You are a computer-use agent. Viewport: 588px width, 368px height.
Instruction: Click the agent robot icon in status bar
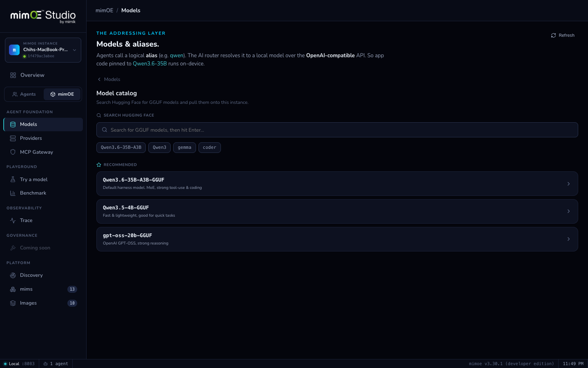pyautogui.click(x=46, y=364)
